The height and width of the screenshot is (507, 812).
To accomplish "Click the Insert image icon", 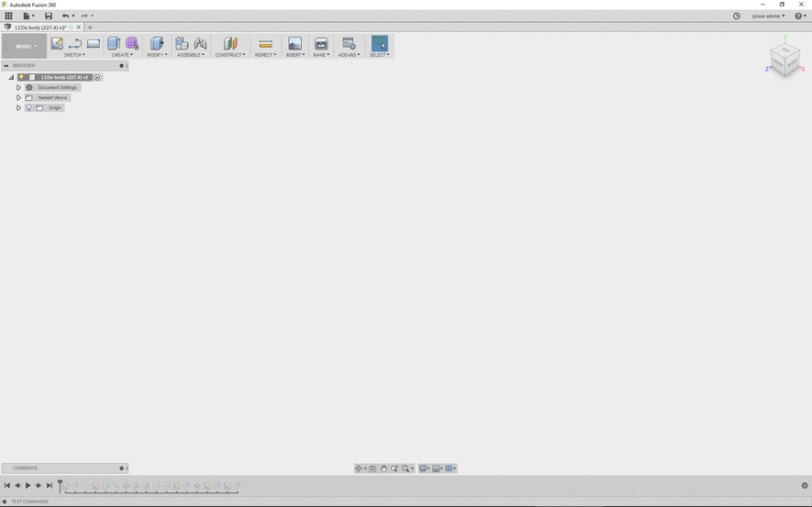I will coord(295,43).
